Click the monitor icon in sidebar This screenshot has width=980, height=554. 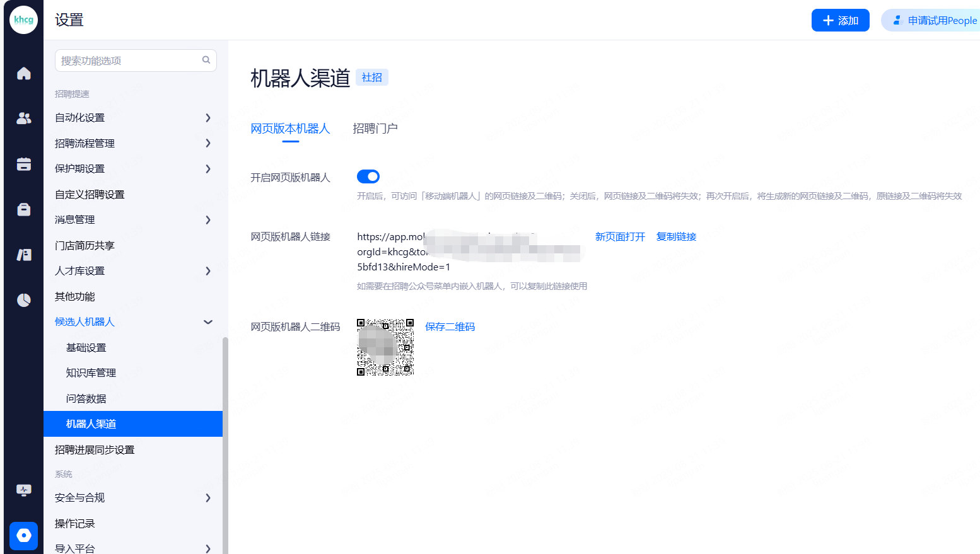[x=24, y=490]
